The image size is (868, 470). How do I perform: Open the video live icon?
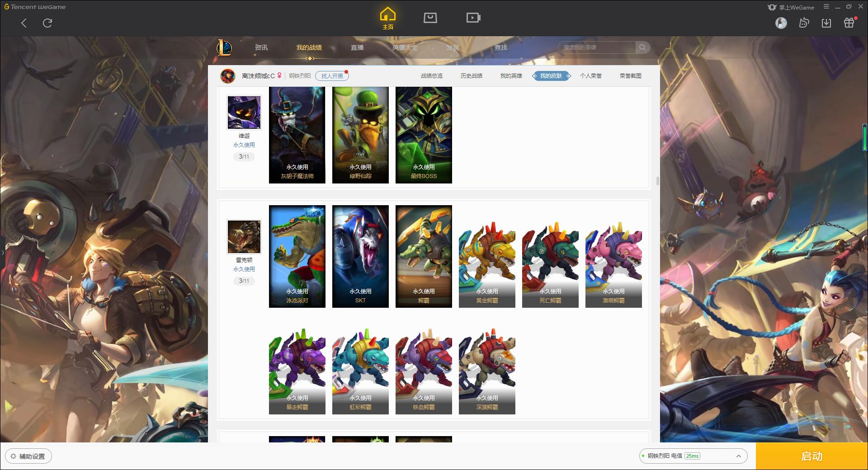point(473,18)
